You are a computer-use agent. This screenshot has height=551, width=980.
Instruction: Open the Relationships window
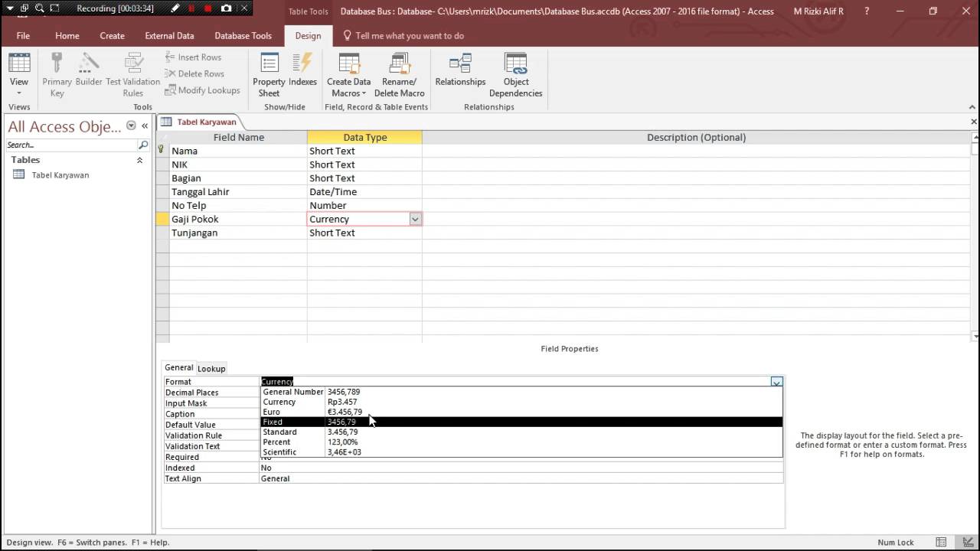pyautogui.click(x=460, y=70)
